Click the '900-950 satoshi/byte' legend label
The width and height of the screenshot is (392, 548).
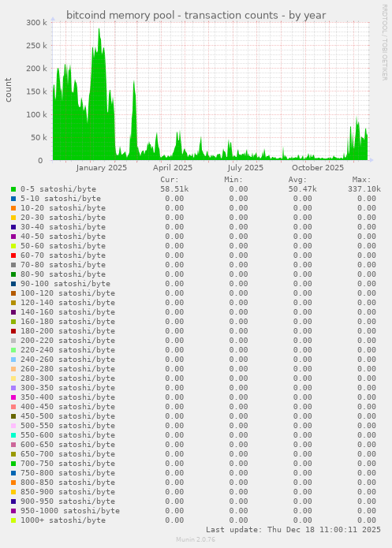click(68, 501)
